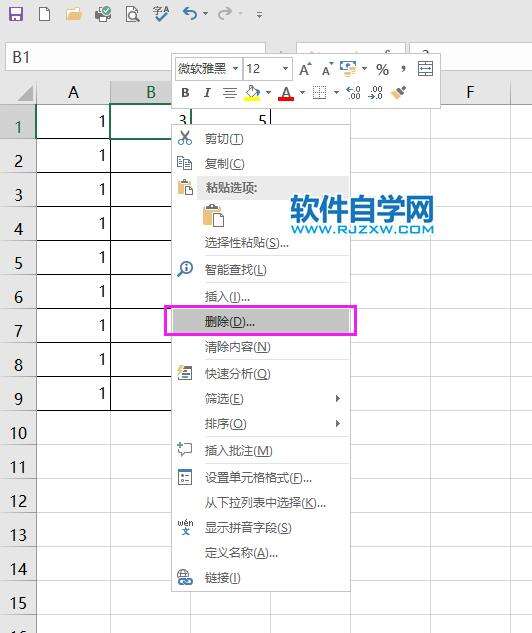Create a new blank workbook icon
Viewport: 532px width, 633px height.
pyautogui.click(x=44, y=14)
